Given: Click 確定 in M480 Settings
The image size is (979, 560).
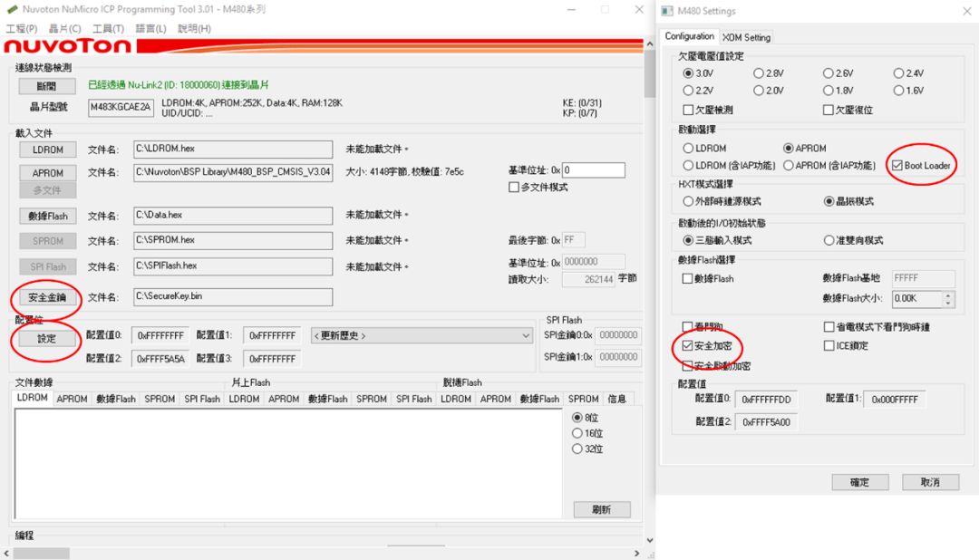Looking at the screenshot, I should coord(859,482).
